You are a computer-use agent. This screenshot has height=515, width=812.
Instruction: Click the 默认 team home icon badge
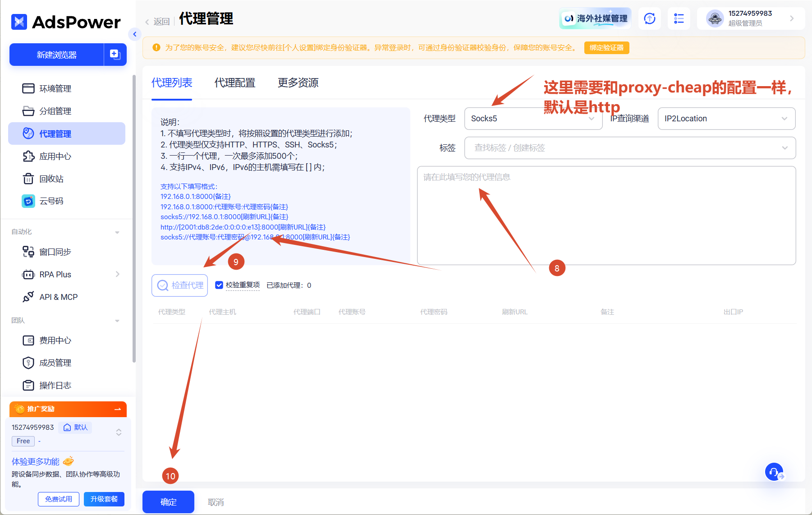(x=75, y=427)
